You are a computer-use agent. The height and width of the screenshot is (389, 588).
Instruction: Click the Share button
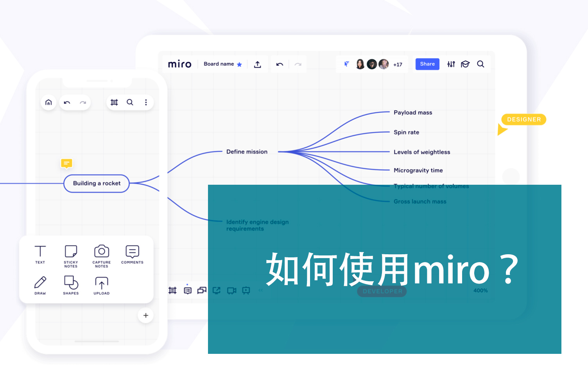point(427,64)
